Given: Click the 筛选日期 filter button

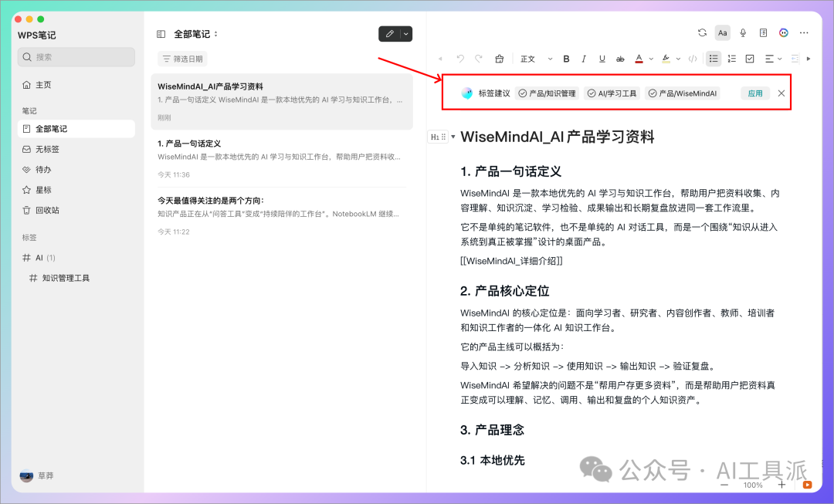Looking at the screenshot, I should click(182, 59).
